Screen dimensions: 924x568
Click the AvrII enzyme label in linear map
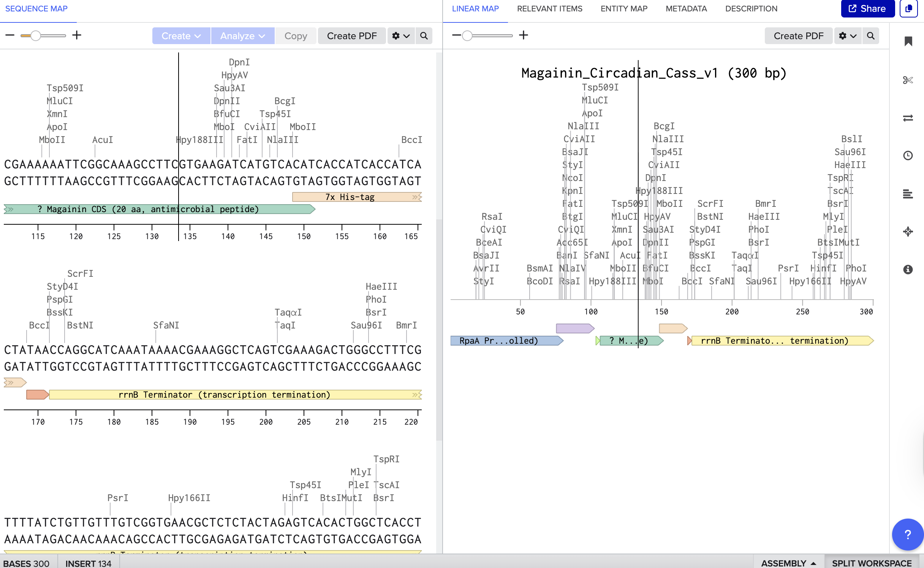click(x=486, y=268)
